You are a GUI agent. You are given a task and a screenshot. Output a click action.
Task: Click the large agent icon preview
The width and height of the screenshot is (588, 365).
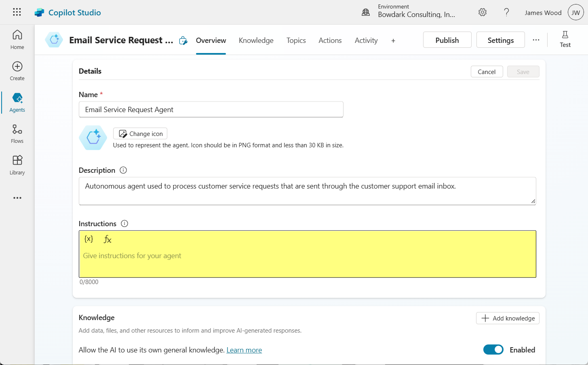pos(93,138)
